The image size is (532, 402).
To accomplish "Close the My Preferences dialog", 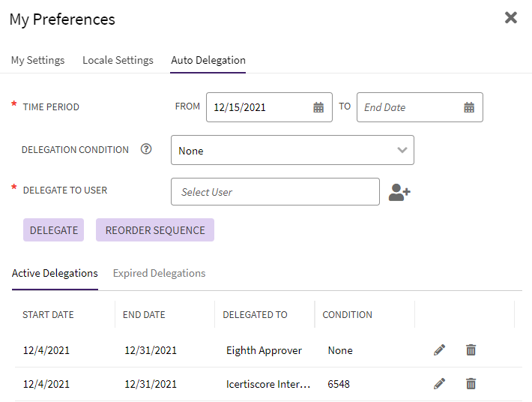I will click(511, 18).
